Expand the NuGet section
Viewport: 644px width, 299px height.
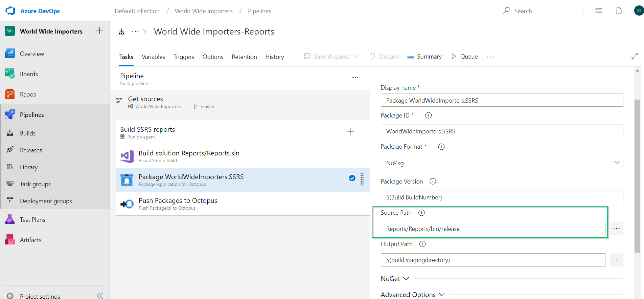[x=395, y=279]
